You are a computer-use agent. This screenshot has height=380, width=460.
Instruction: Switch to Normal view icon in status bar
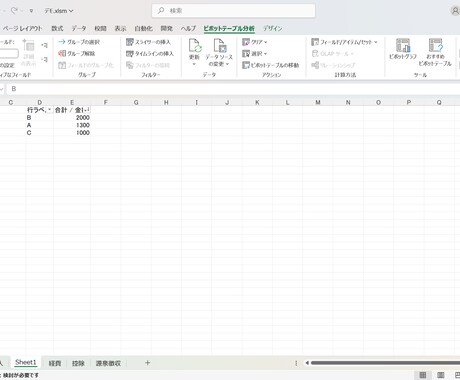click(423, 375)
